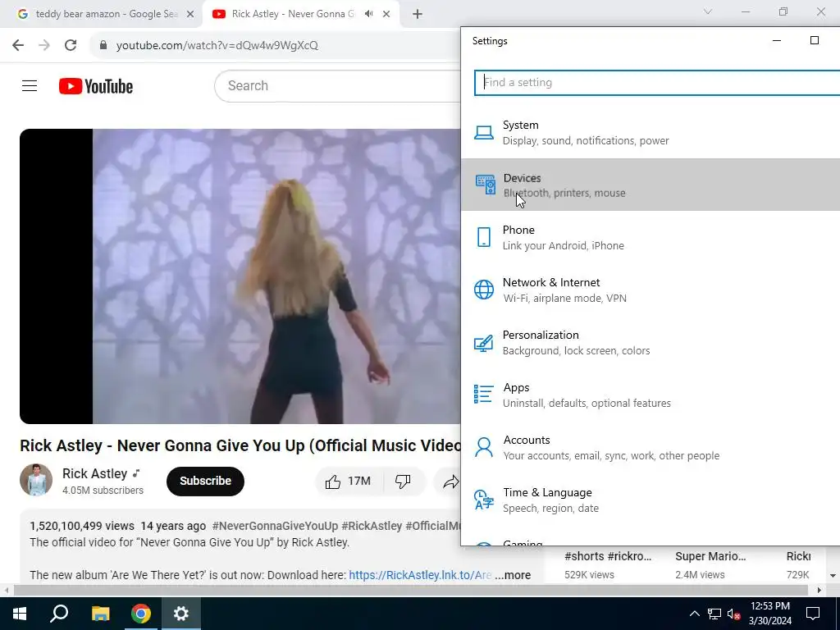Mute the Rick Astley tab audio icon
The image size is (840, 630).
click(368, 14)
